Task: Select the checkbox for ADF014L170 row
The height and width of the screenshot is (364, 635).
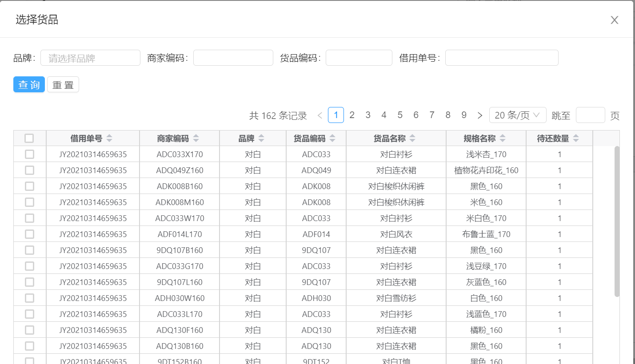Action: pyautogui.click(x=29, y=234)
